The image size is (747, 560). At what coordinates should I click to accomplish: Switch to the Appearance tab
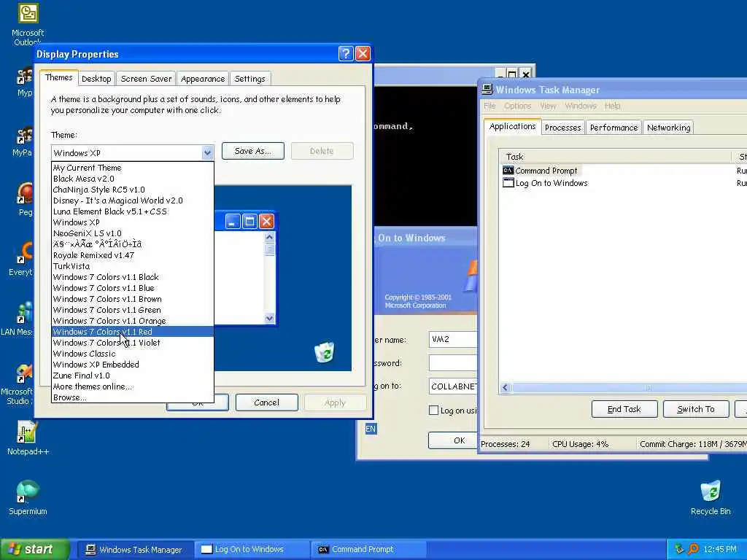click(x=203, y=79)
